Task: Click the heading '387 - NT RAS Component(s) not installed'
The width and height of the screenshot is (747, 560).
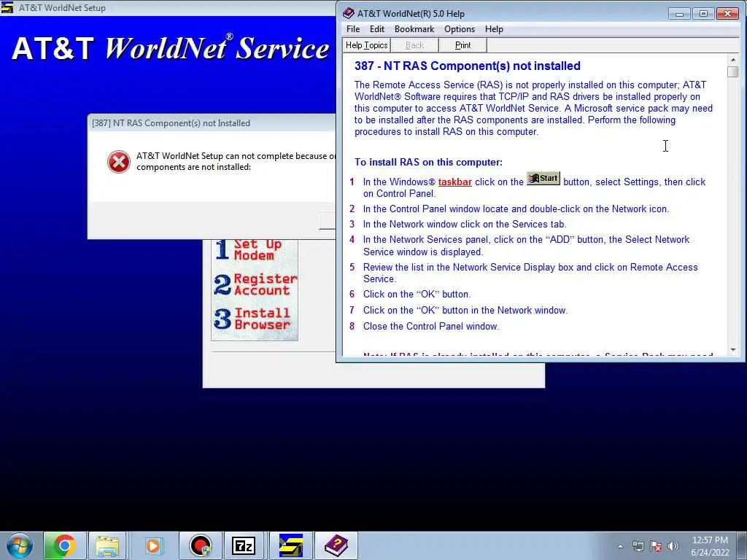Action: [468, 66]
